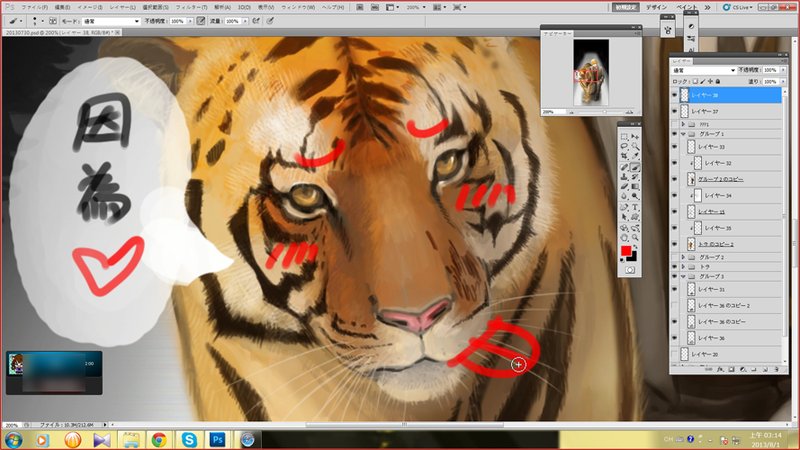Select the Custom Shape tool
This screenshot has height=450, width=800.
(x=635, y=217)
